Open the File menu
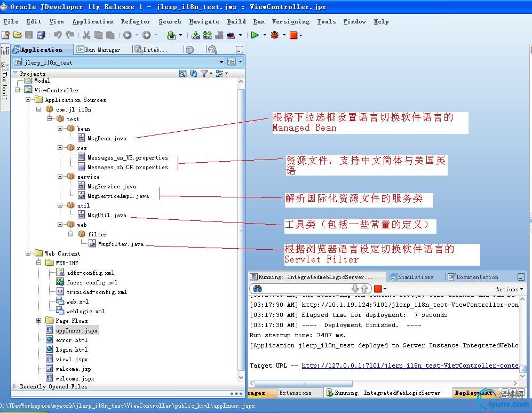 11,22
